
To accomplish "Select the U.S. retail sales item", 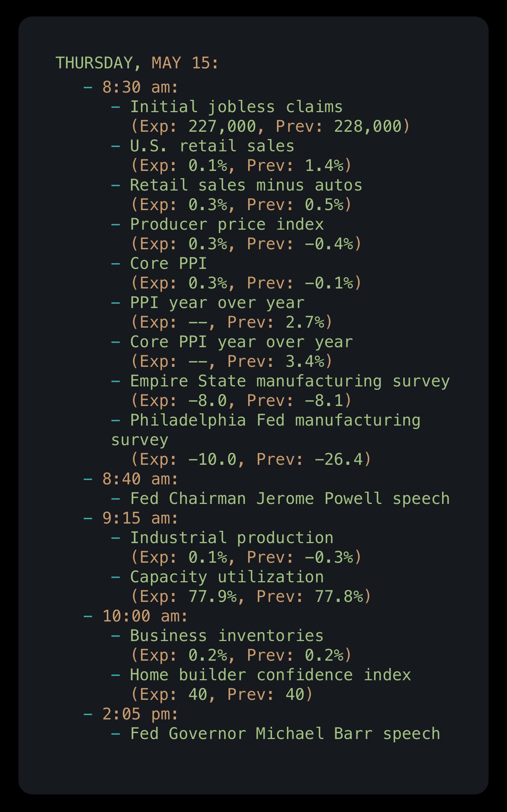I will (x=212, y=146).
